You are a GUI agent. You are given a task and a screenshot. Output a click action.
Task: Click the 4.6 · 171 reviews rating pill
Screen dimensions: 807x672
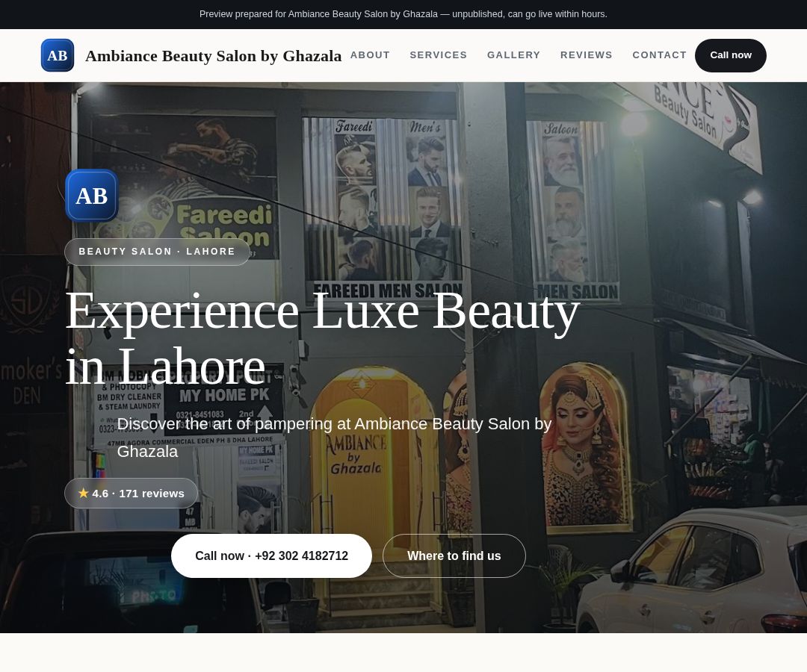(x=132, y=493)
